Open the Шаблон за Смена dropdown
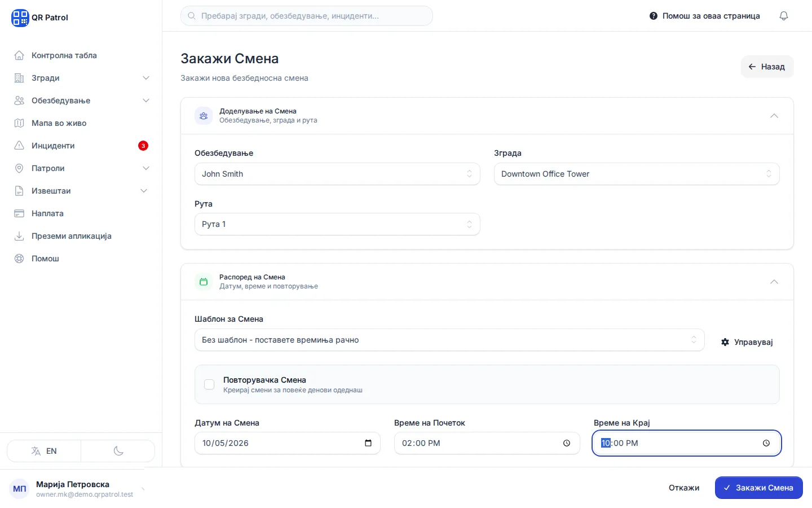 [x=449, y=340]
